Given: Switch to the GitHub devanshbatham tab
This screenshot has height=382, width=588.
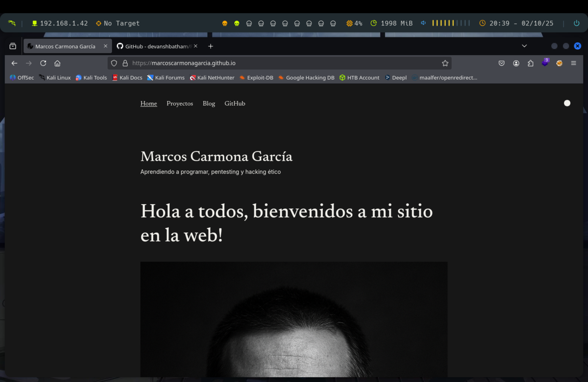Looking at the screenshot, I should 156,46.
